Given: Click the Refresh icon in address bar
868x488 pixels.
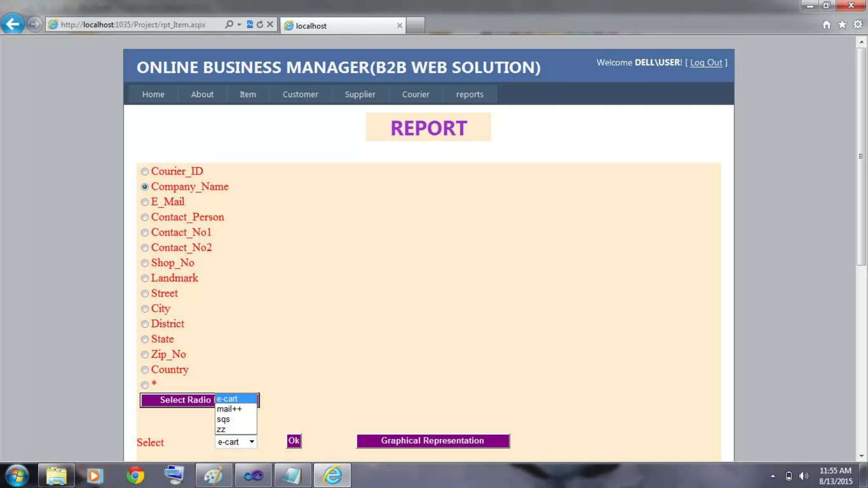Looking at the screenshot, I should 260,25.
